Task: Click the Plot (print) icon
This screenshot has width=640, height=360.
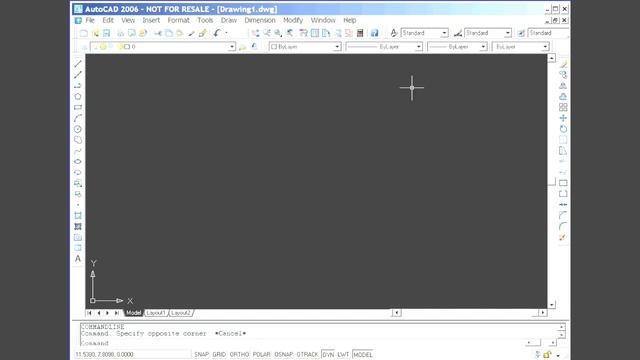Action: (x=121, y=33)
